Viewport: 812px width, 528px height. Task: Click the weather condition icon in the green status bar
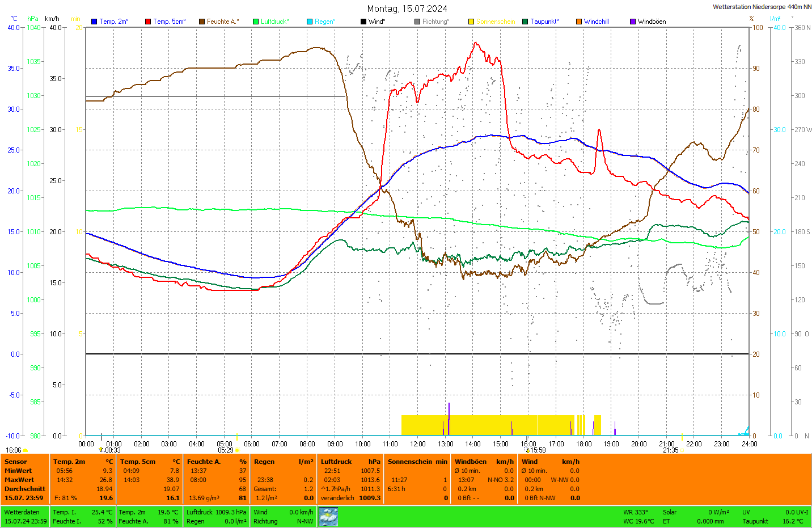[x=328, y=517]
